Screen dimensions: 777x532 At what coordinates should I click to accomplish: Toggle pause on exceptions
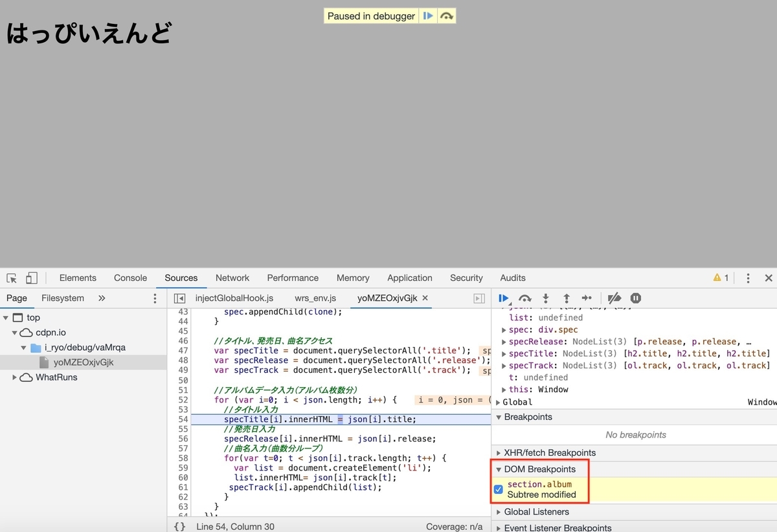pos(636,298)
